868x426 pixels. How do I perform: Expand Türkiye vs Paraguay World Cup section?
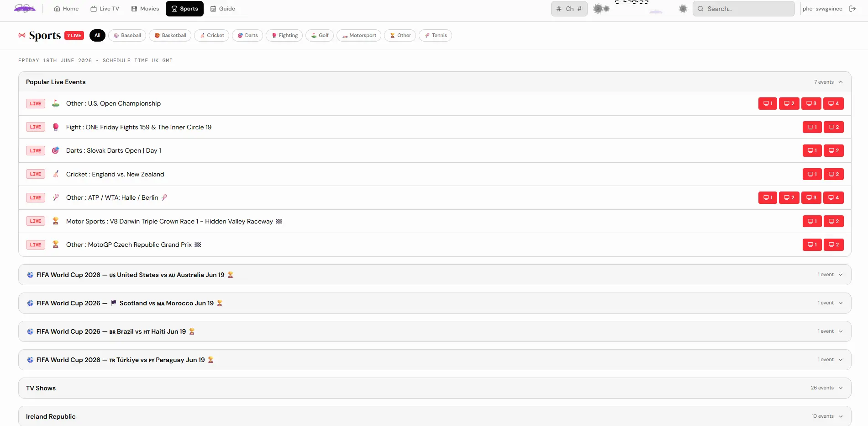coord(435,360)
